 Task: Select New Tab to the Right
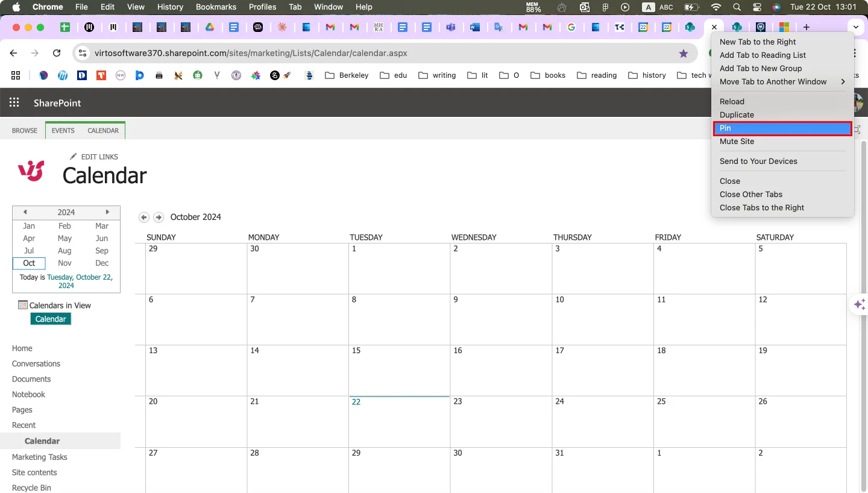(782, 42)
